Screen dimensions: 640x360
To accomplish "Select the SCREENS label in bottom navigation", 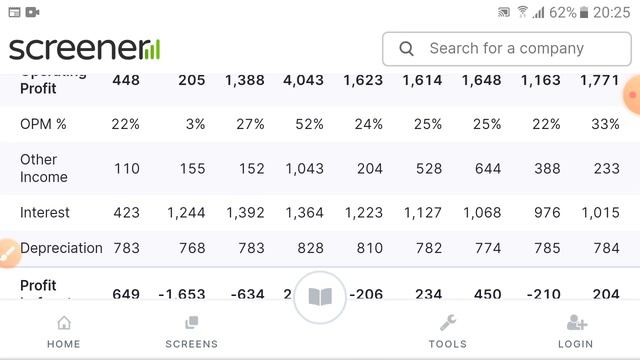I will click(x=191, y=344).
